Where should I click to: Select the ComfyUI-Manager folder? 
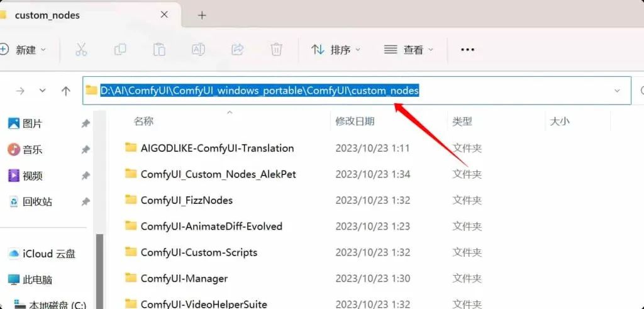pos(184,278)
